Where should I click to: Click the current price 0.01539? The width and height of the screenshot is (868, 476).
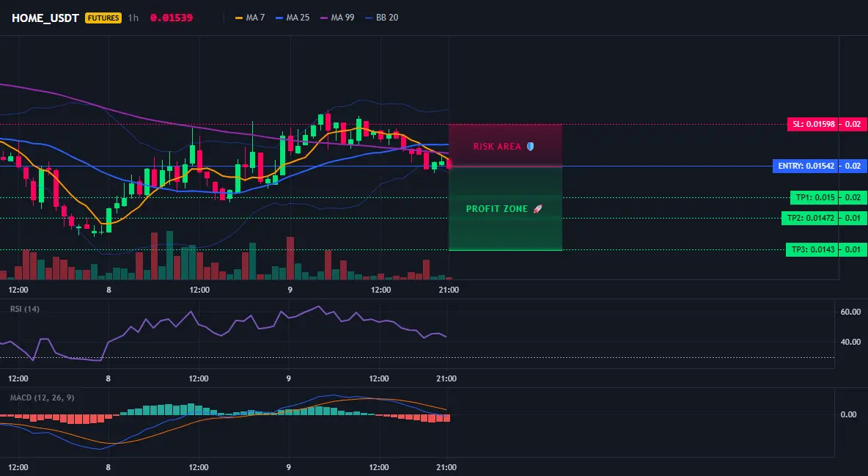tap(172, 18)
